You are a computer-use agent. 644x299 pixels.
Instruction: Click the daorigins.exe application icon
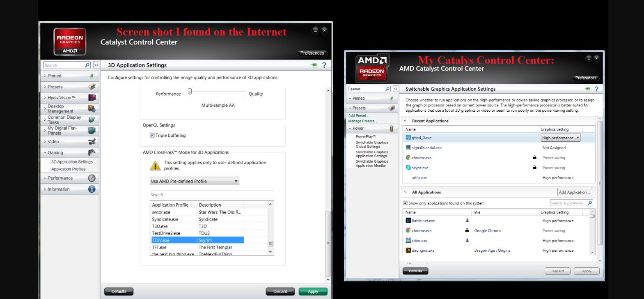coord(408,250)
